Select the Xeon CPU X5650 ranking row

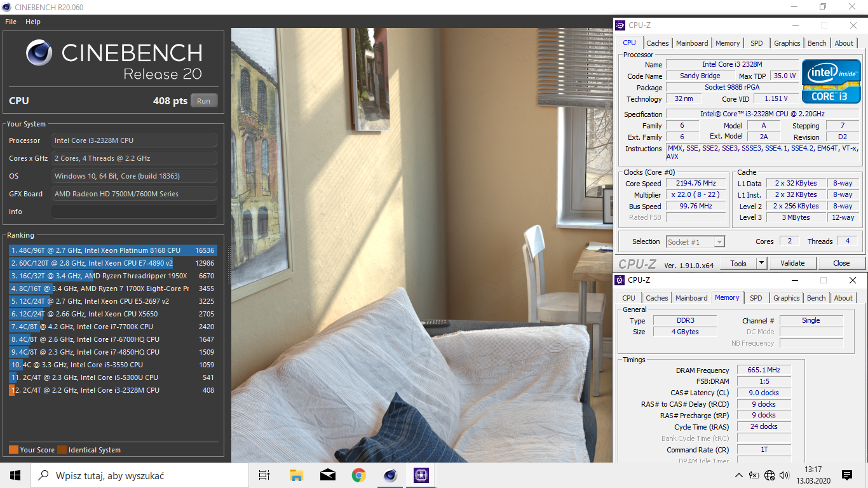(x=113, y=314)
